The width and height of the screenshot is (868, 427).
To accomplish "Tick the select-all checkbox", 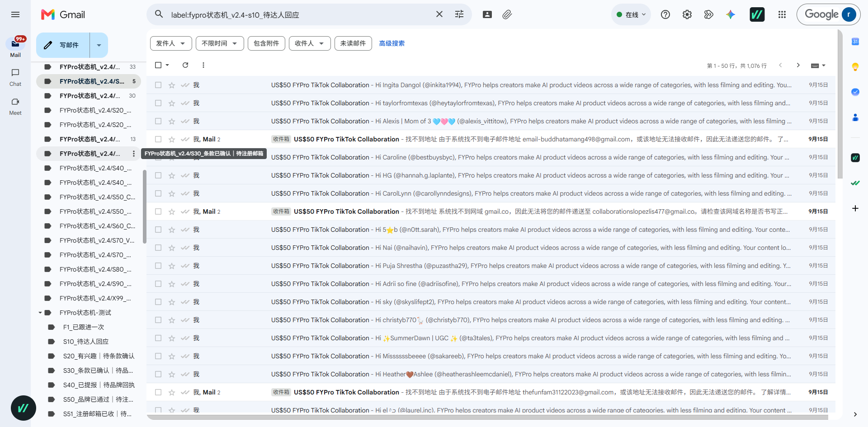I will [158, 65].
